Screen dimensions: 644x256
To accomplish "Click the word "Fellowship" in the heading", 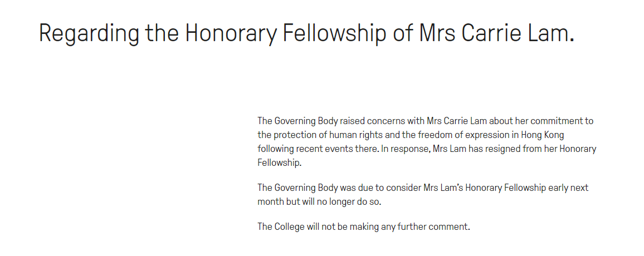I will (x=334, y=33).
